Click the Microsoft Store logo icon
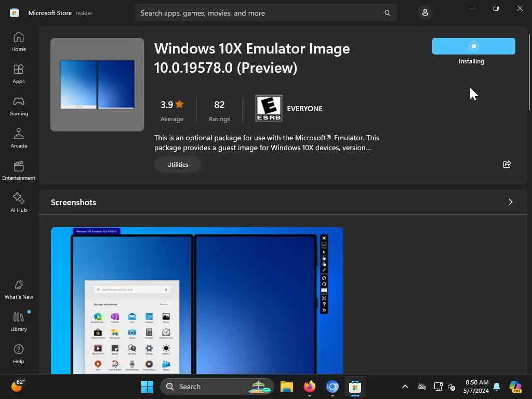The image size is (532, 399). pyautogui.click(x=14, y=13)
